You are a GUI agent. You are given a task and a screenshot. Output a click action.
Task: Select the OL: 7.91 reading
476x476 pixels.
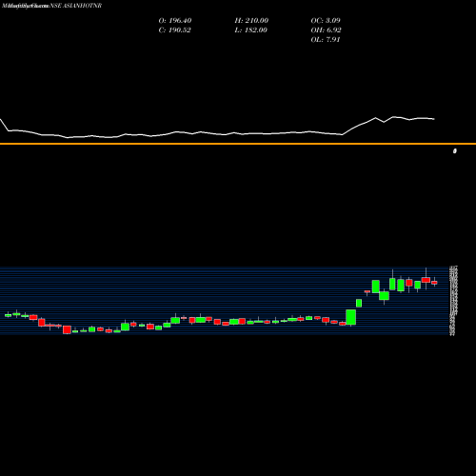pyautogui.click(x=326, y=40)
